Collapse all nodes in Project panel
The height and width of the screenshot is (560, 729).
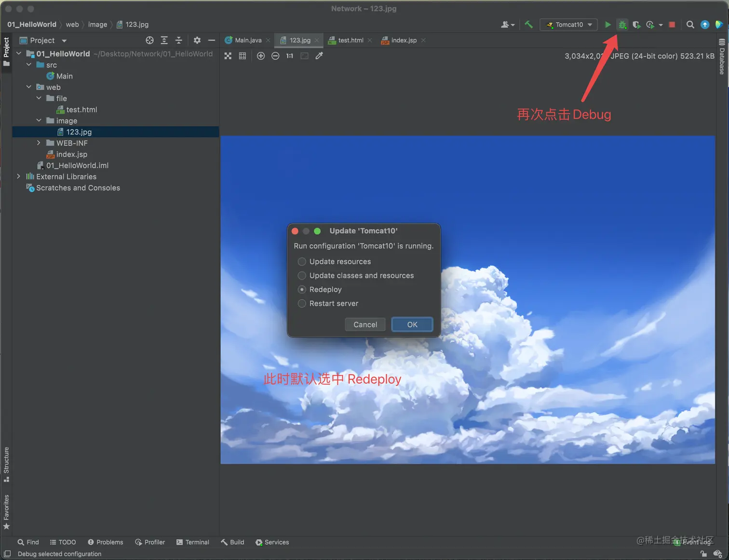click(x=179, y=40)
